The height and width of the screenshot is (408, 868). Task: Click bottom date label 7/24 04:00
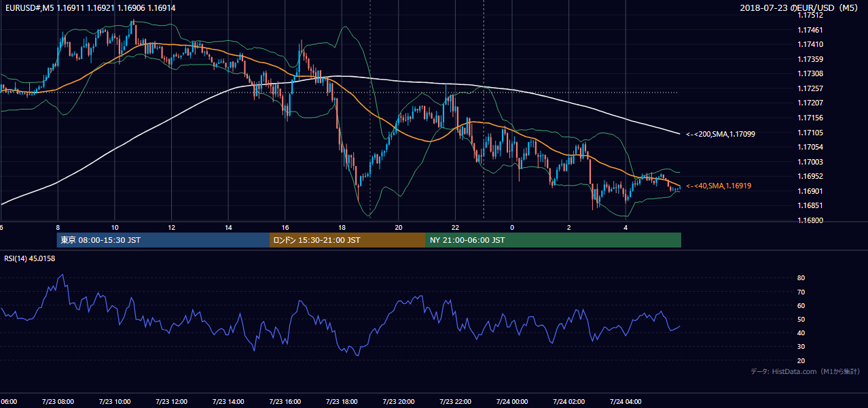coord(626,402)
